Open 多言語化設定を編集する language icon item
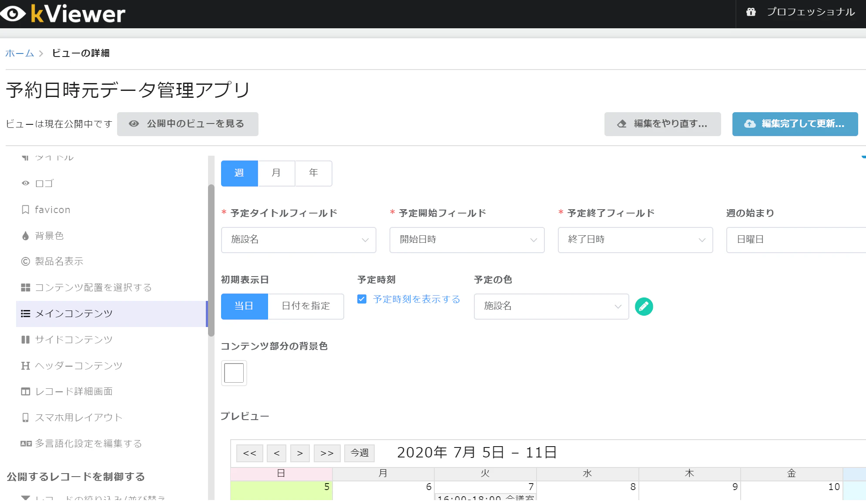Screen dimensions: 866x504 coord(26,444)
